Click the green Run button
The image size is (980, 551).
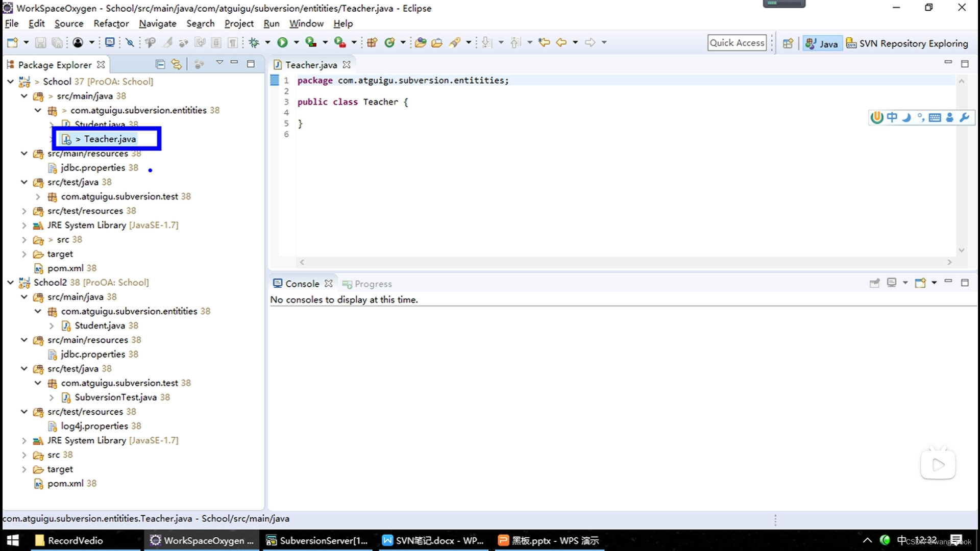tap(282, 42)
